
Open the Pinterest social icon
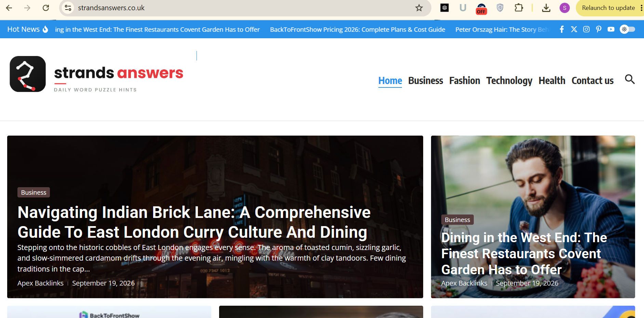599,29
